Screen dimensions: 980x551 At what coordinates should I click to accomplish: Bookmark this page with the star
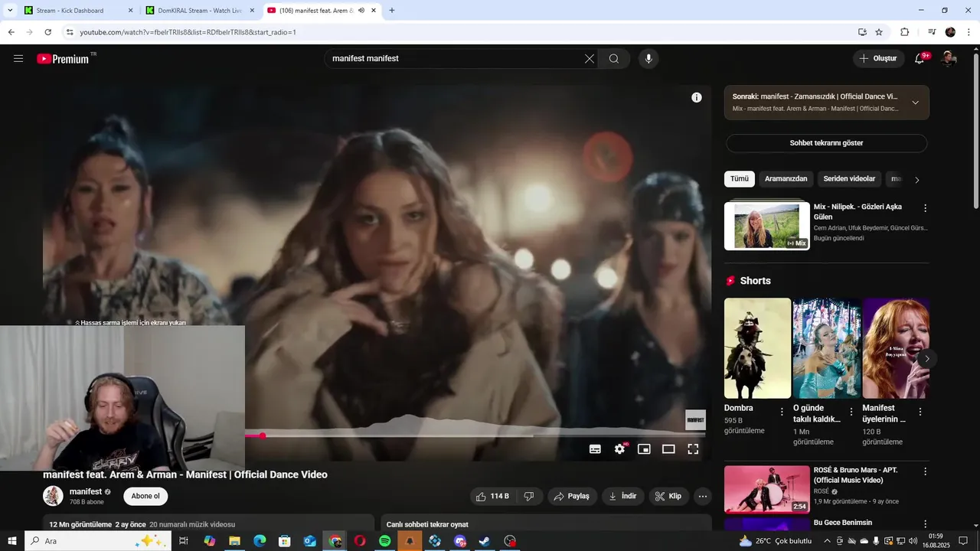pos(879,32)
